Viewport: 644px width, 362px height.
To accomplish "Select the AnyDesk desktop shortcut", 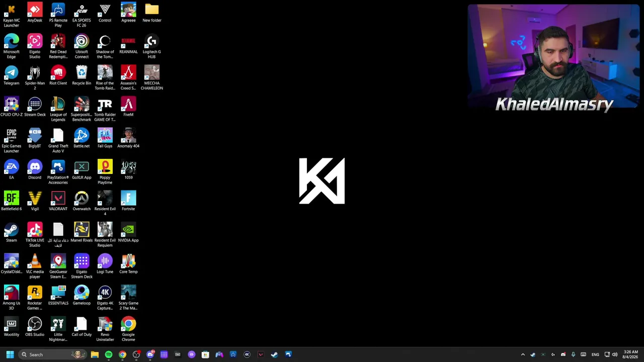I will [35, 13].
